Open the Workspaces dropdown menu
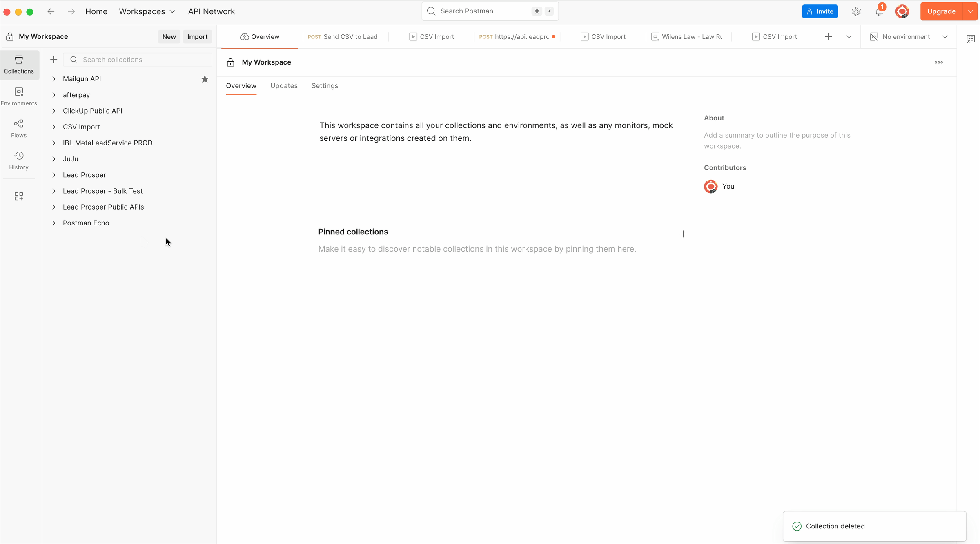 click(147, 11)
